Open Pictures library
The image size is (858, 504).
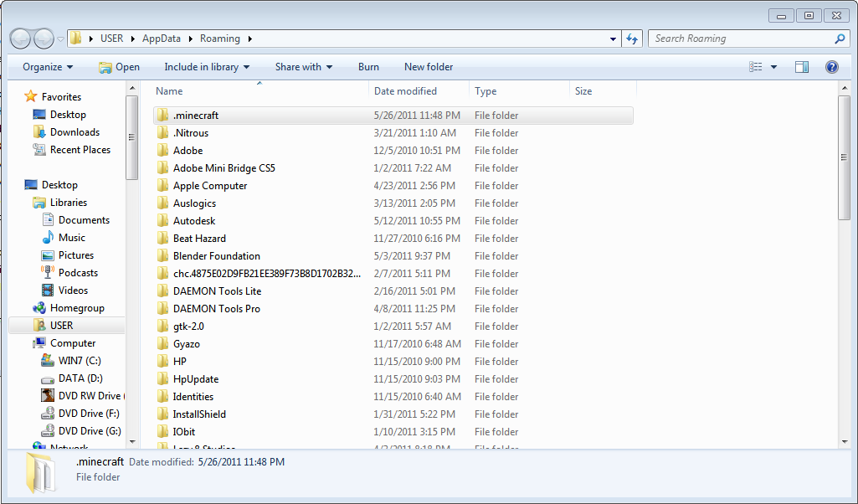68,255
